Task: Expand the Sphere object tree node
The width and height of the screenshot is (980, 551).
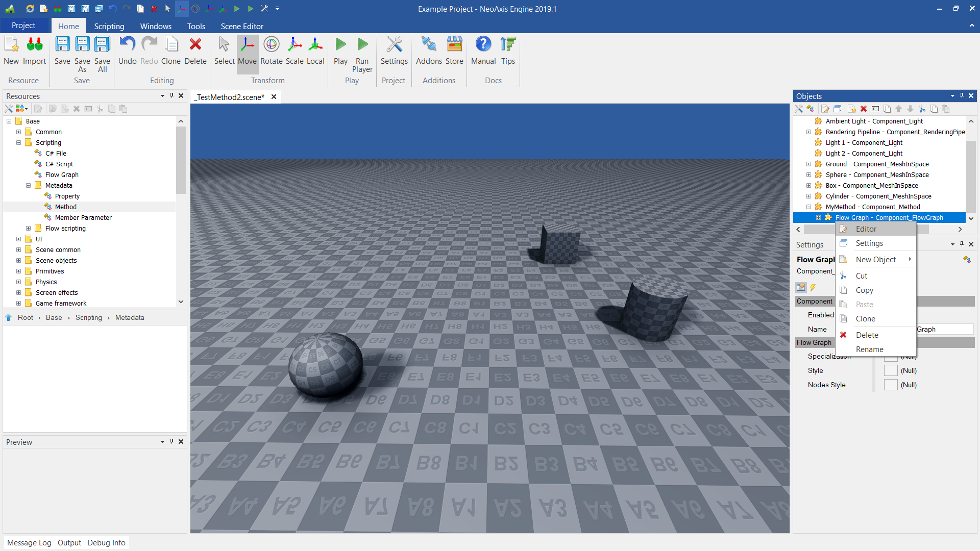Action: (808, 175)
